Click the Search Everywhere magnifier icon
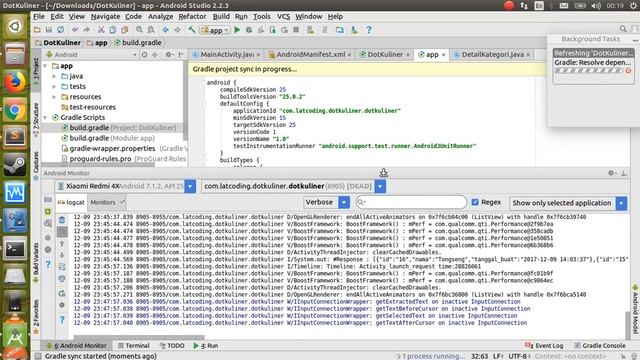The height and width of the screenshot is (360, 640). [x=623, y=29]
